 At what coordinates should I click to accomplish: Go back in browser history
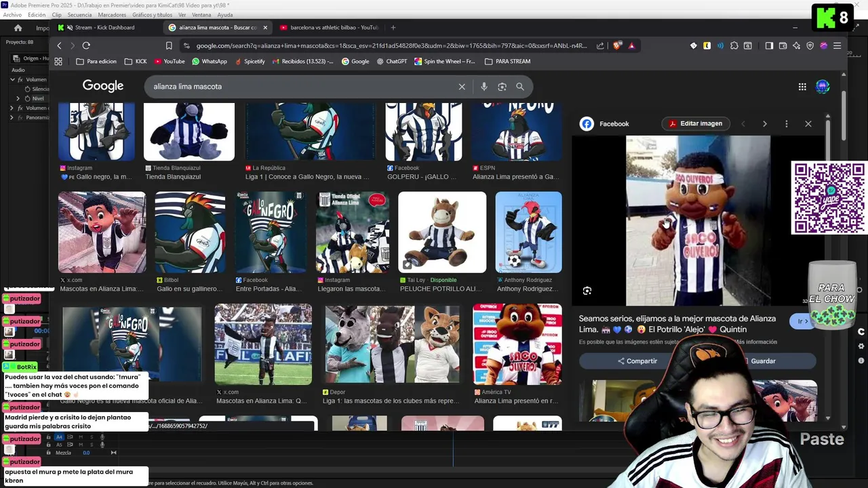59,45
